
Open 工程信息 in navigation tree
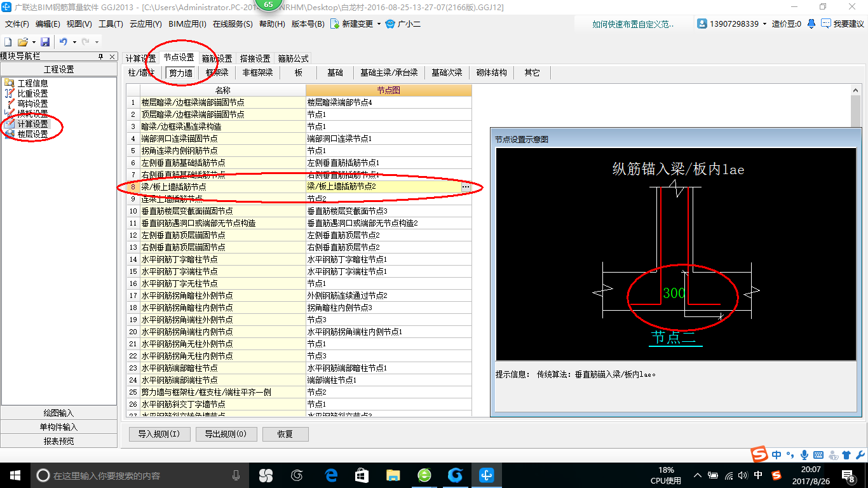point(32,83)
